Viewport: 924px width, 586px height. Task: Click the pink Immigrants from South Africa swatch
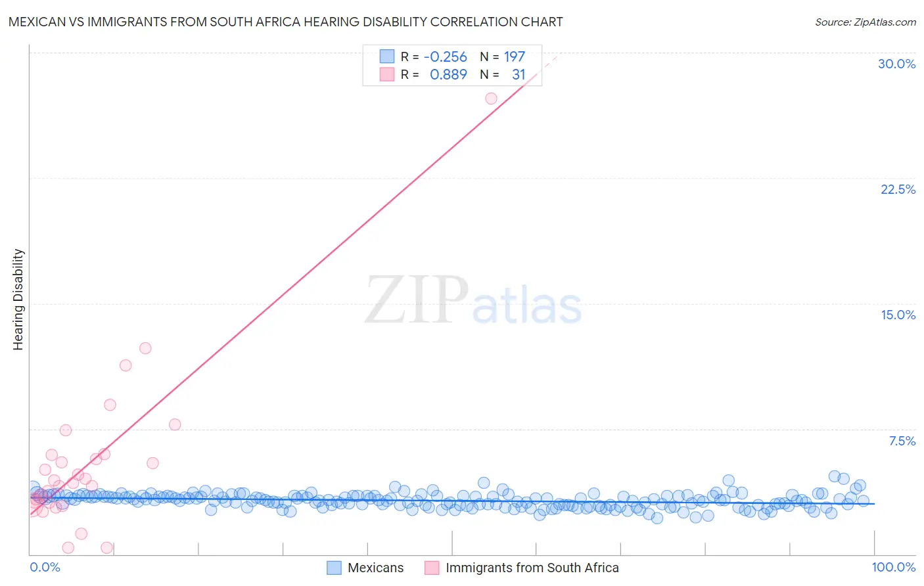(432, 568)
